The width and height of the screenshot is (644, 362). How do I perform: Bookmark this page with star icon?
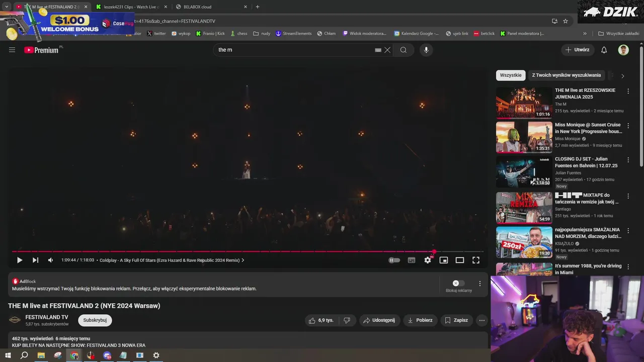566,21
